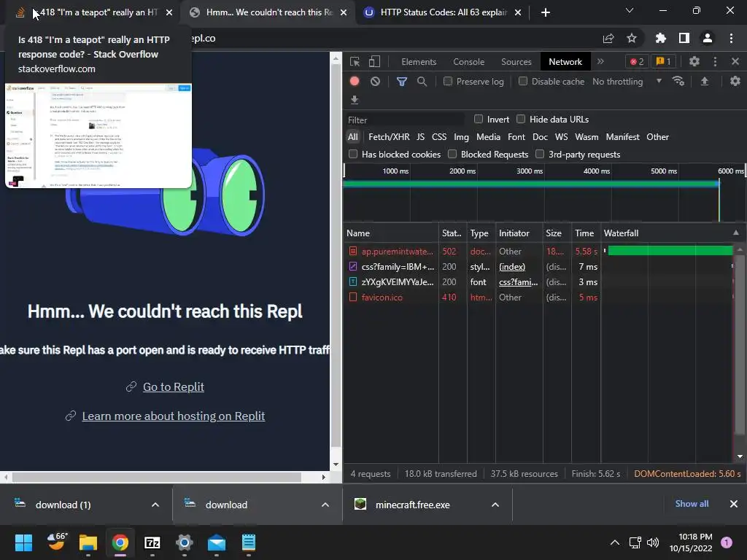Click the page horizontal scrollbar
This screenshot has width=747, height=560.
point(157,477)
